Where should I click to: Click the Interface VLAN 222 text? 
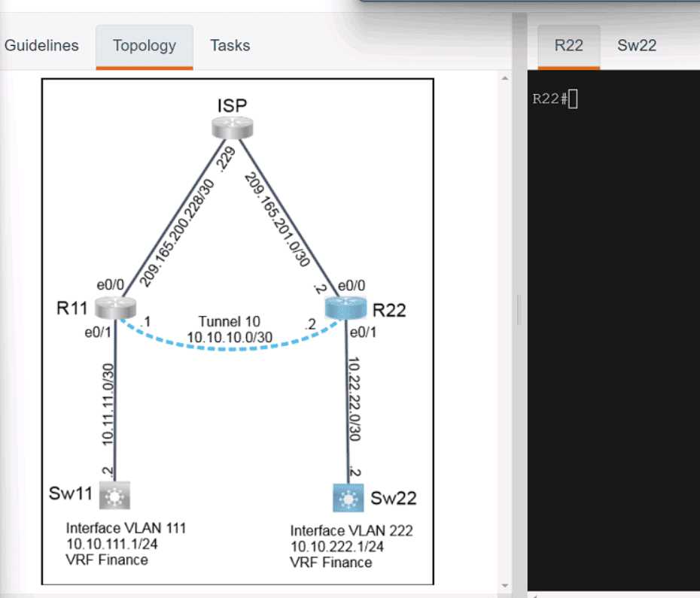click(x=352, y=530)
